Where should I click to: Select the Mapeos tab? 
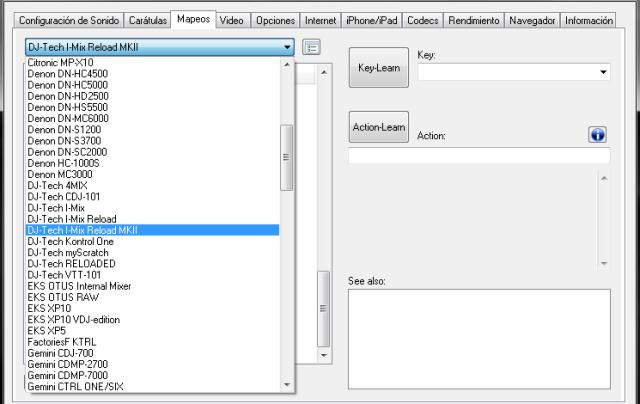193,19
